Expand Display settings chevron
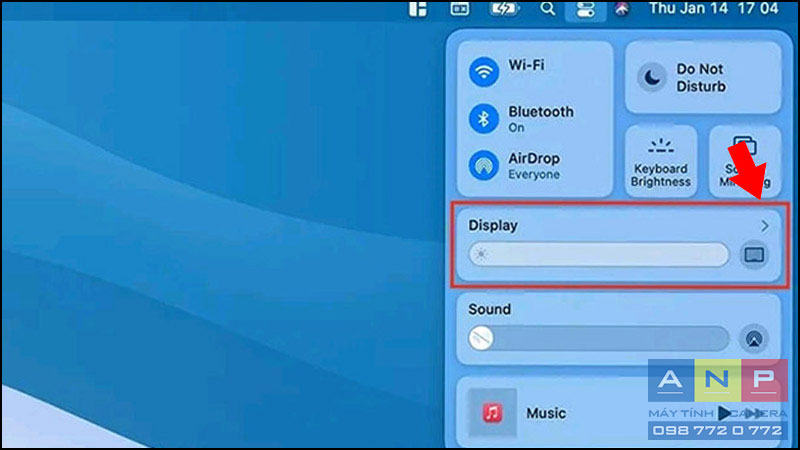 [x=764, y=226]
